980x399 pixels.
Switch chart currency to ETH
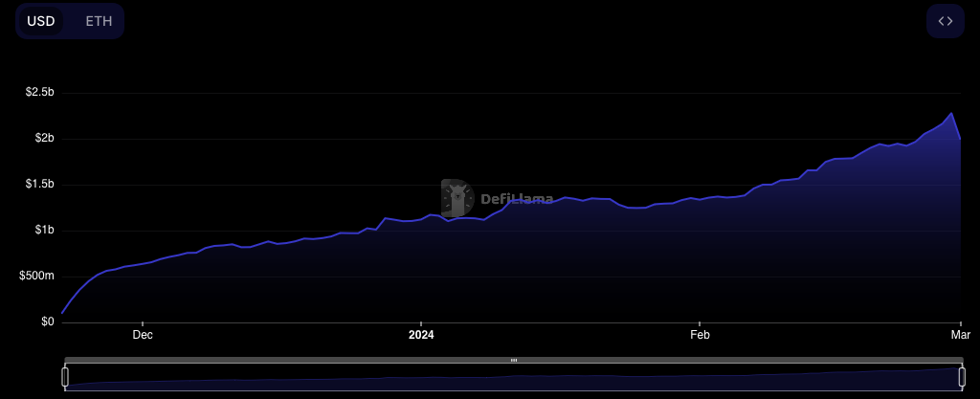pos(99,21)
